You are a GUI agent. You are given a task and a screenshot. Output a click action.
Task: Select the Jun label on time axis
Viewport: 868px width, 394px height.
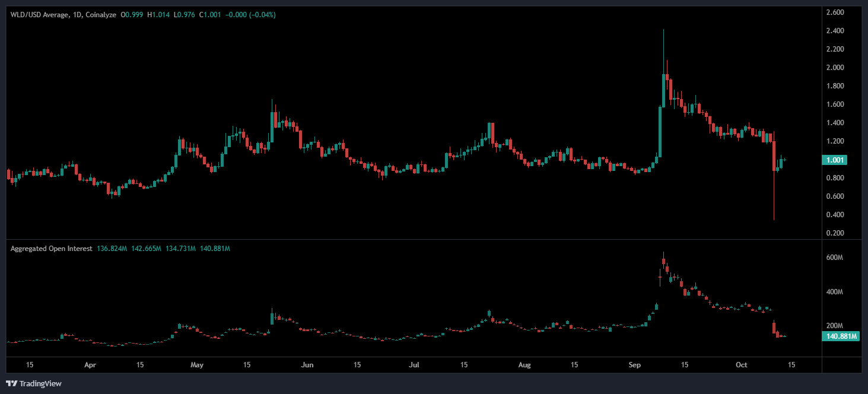pyautogui.click(x=307, y=365)
